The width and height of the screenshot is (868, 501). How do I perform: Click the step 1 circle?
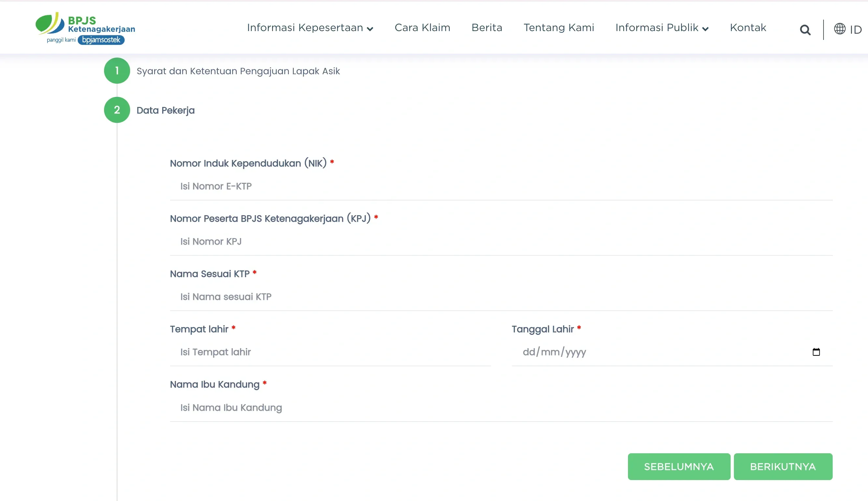pos(117,71)
